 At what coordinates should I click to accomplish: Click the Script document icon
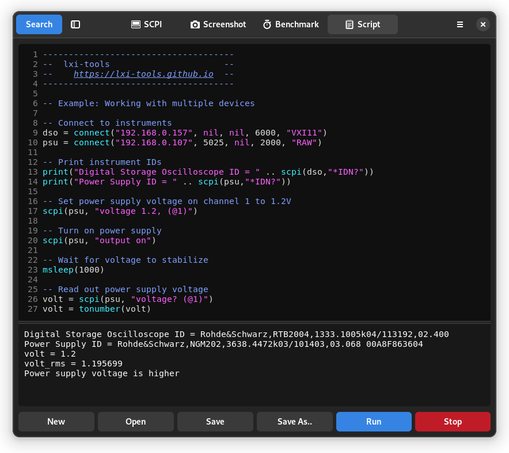click(349, 25)
